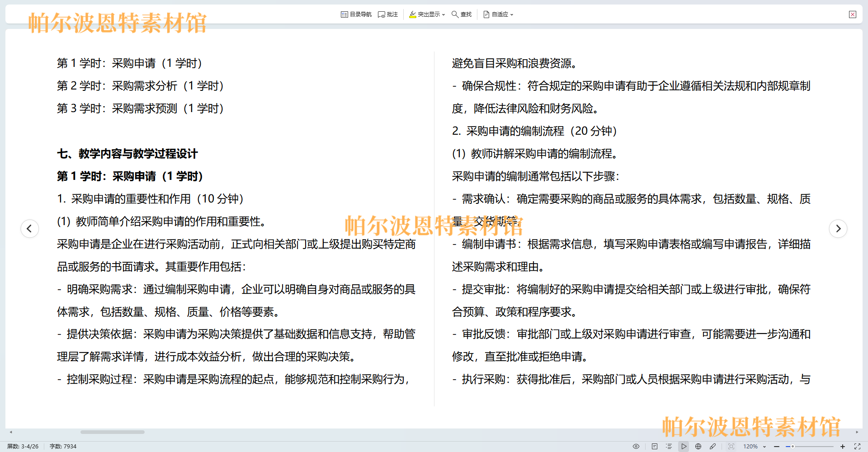868x452 pixels.
Task: Open the 120% zoom level dropdown
Action: (x=755, y=447)
